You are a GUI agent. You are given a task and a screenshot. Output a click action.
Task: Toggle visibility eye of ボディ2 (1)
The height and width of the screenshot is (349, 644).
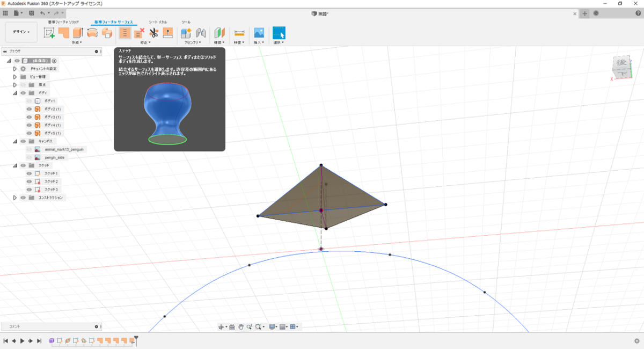click(x=29, y=109)
